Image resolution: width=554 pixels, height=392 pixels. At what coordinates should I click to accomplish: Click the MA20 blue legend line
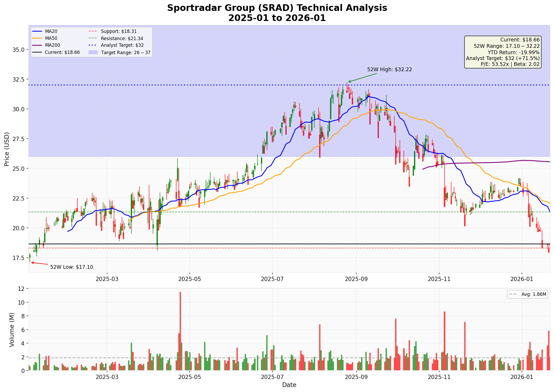[37, 31]
